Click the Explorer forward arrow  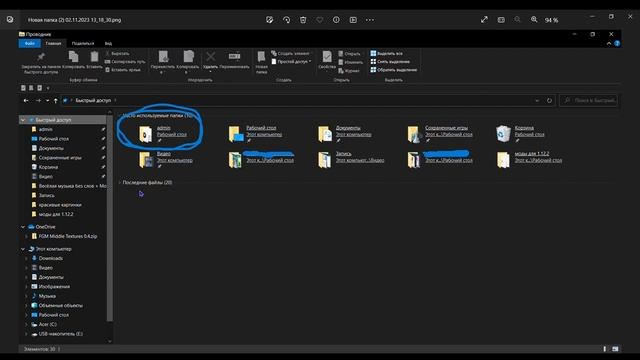click(38, 100)
